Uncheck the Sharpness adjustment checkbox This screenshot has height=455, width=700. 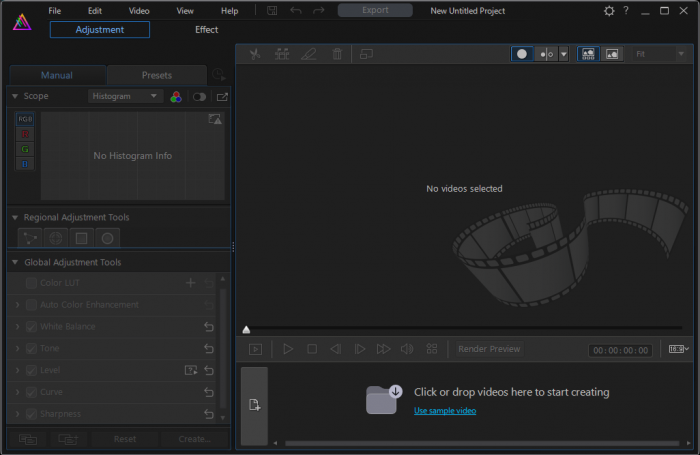pyautogui.click(x=31, y=414)
